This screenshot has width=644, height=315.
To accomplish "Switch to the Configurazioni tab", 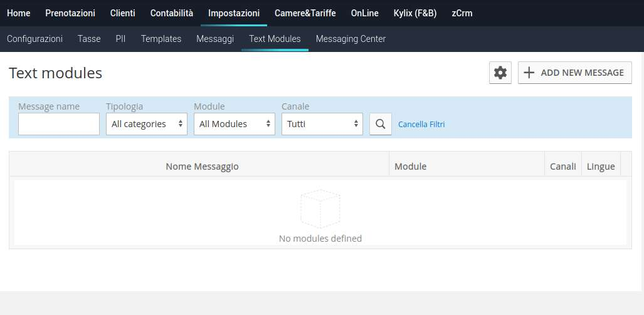I will 34,39.
